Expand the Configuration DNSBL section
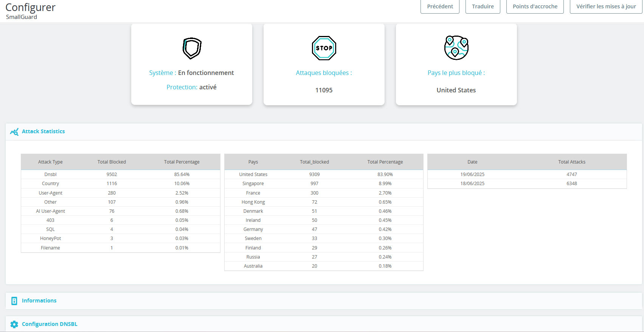The image size is (644, 332). pyautogui.click(x=50, y=324)
